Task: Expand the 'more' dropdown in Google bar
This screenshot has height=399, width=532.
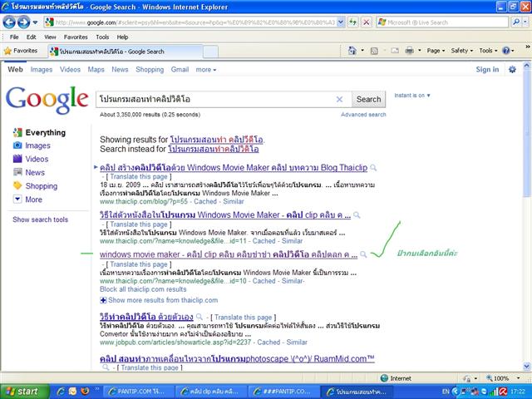Action: point(206,70)
